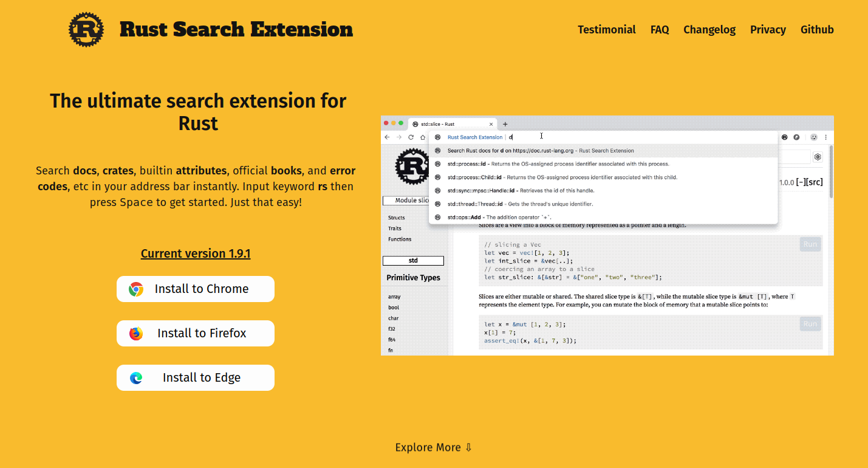Click the first Run button in the demo

810,244
